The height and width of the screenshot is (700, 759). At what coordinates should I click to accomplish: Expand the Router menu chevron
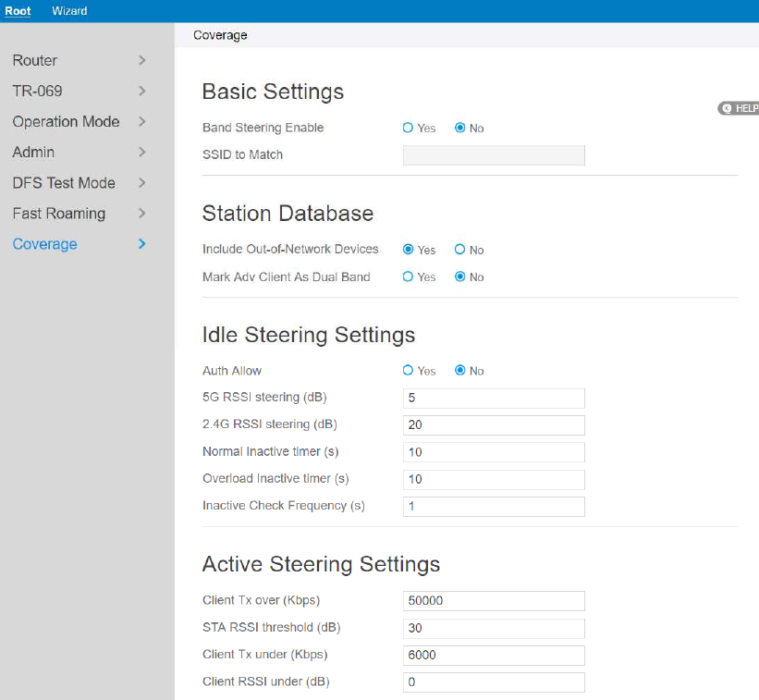pos(141,60)
